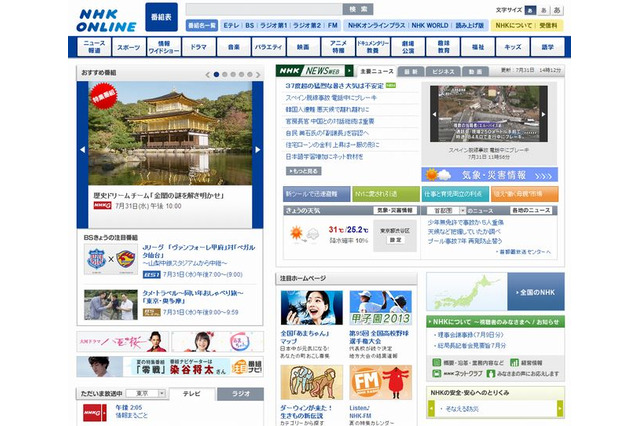Open the 首都圏 region news dropdown
Image resolution: width=640 pixels, height=426 pixels.
(x=446, y=211)
